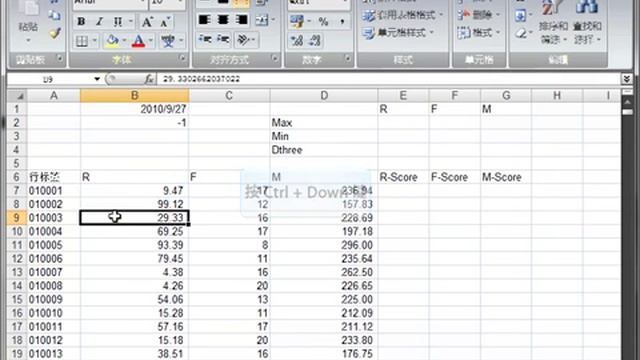Click the phonetic guide (文) icon
The image size is (640, 360).
(167, 41)
